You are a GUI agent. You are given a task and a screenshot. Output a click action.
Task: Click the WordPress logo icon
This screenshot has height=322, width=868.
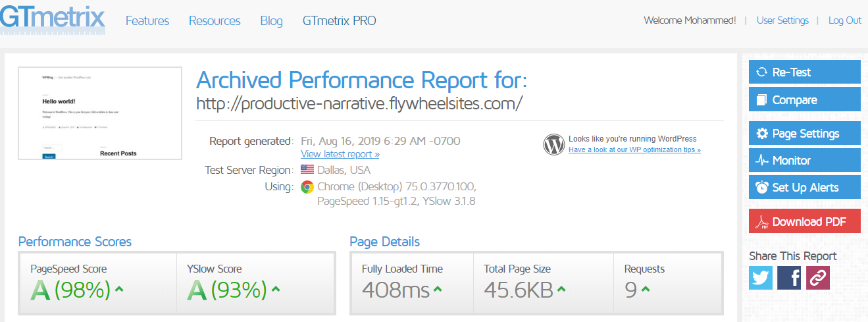click(x=554, y=144)
